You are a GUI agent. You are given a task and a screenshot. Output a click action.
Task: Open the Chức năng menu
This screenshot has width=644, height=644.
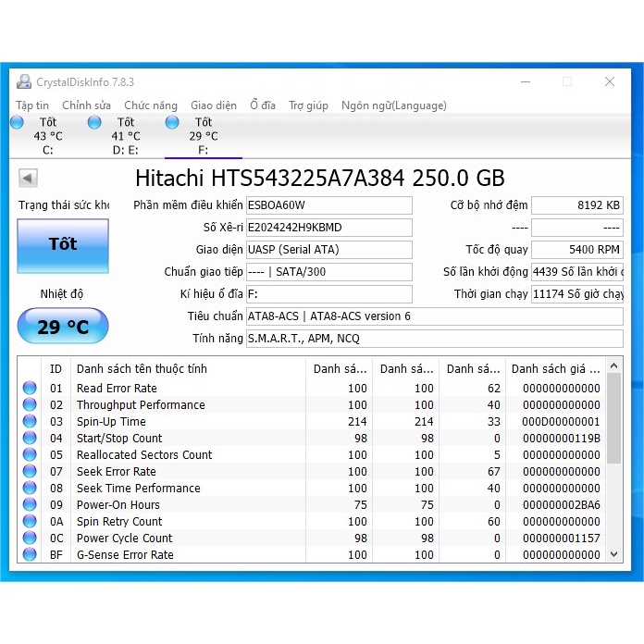[151, 105]
